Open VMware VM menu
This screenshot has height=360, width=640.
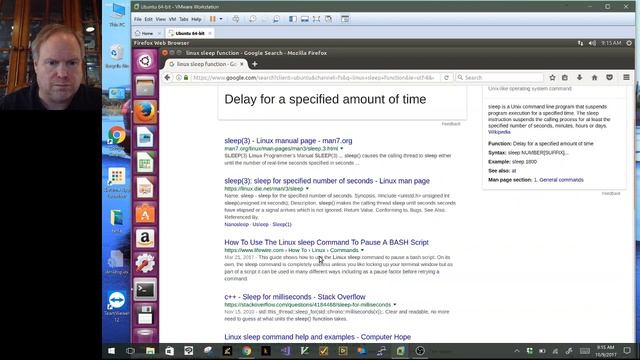tap(172, 19)
